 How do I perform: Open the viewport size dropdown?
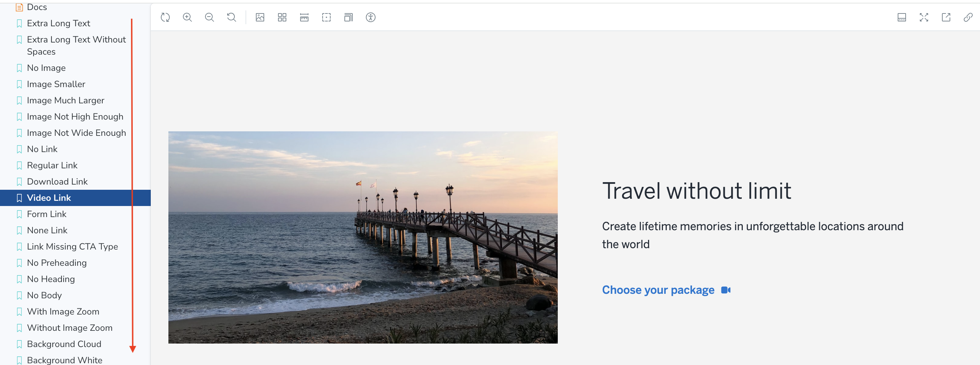[x=348, y=18]
